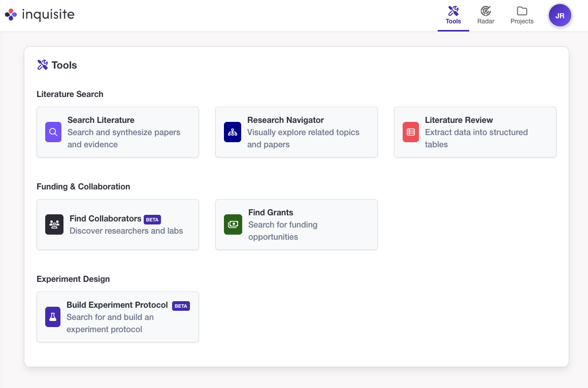
Task: Open the Radar tab
Action: click(x=485, y=15)
